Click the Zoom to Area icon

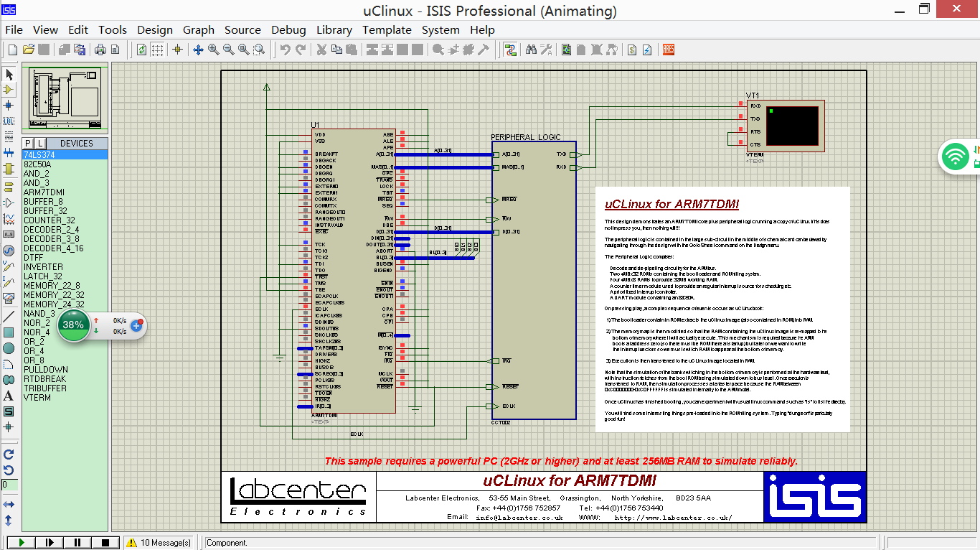click(x=259, y=50)
